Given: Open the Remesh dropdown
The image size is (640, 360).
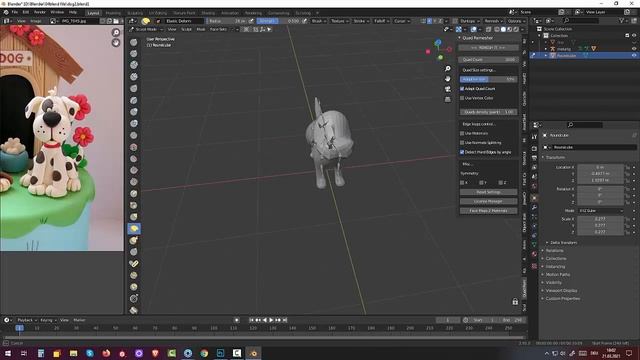Looking at the screenshot, I should click(493, 21).
